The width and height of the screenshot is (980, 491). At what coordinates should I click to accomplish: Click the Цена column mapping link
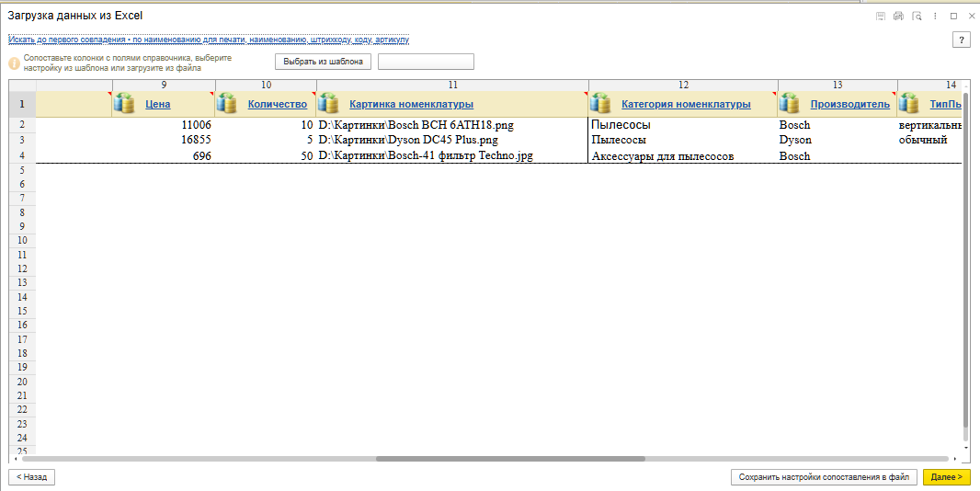(x=158, y=105)
